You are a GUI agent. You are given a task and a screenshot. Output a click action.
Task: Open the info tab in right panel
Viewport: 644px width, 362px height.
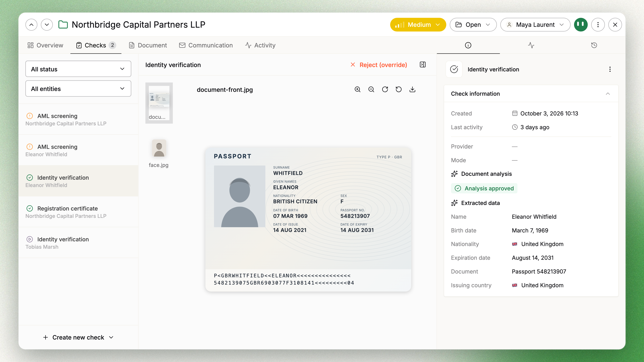tap(468, 45)
